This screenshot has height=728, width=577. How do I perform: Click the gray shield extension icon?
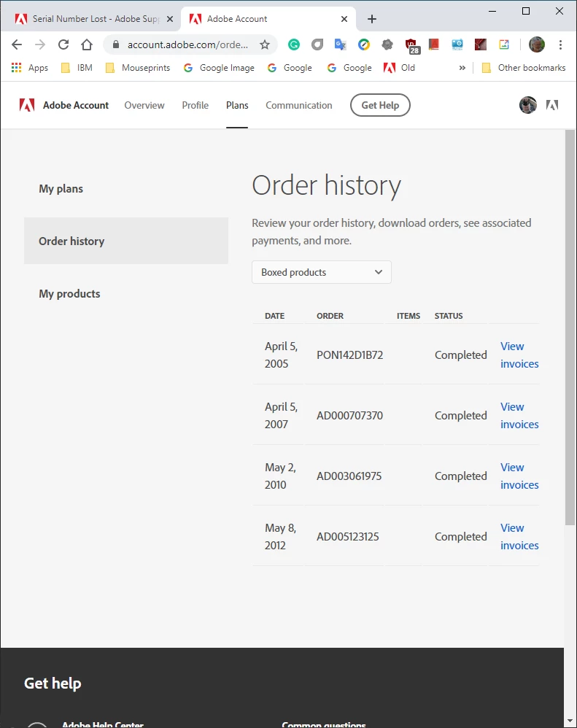coord(317,44)
